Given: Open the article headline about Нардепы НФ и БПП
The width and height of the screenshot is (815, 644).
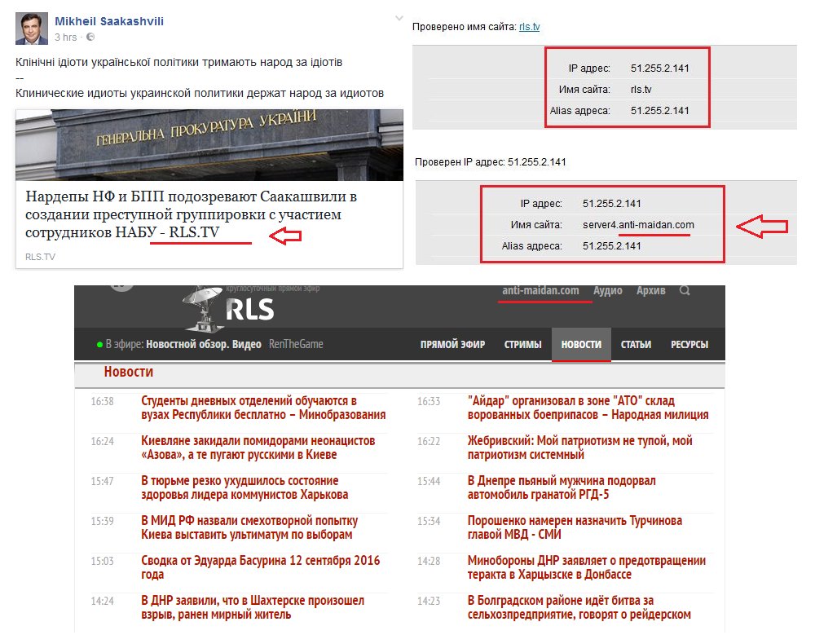Looking at the screenshot, I should [x=191, y=214].
